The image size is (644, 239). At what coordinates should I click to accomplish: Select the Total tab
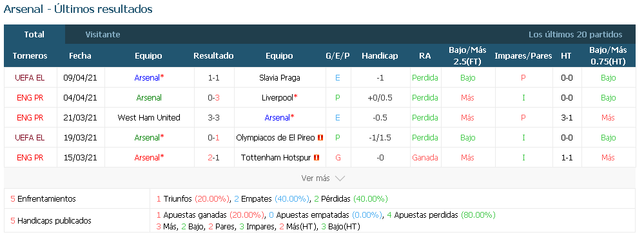click(x=34, y=35)
